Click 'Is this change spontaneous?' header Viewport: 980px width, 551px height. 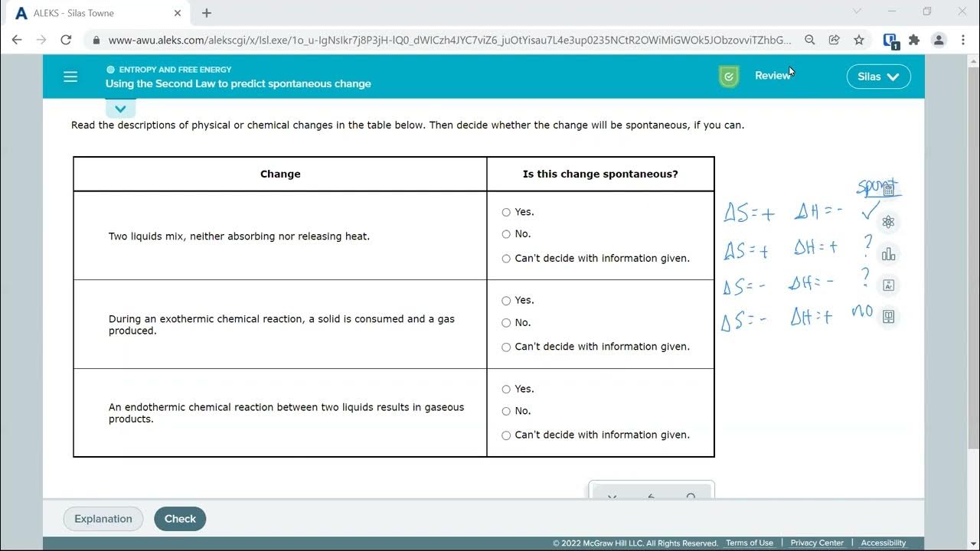point(600,174)
